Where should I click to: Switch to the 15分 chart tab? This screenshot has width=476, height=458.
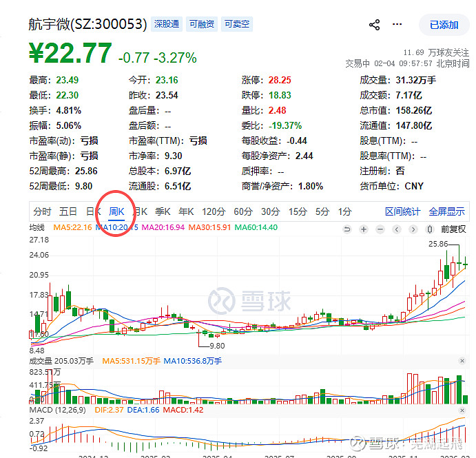[298, 211]
